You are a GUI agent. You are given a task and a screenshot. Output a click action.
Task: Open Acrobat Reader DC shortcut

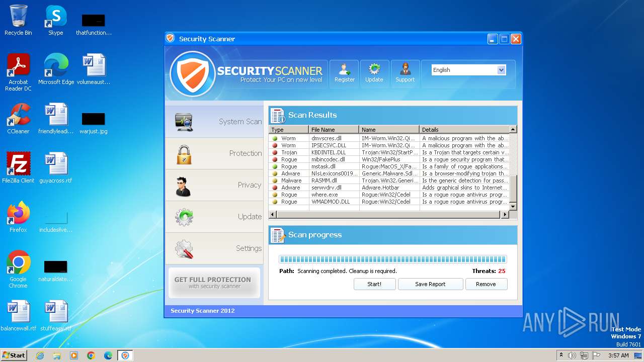(18, 73)
